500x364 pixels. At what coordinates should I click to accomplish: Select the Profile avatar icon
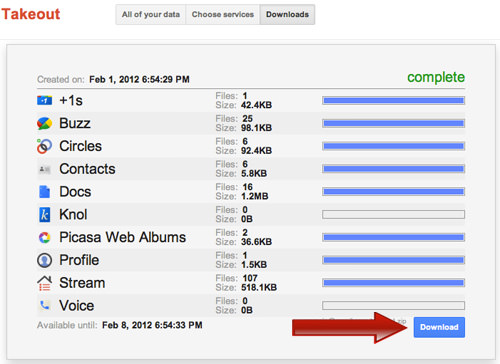(x=44, y=260)
